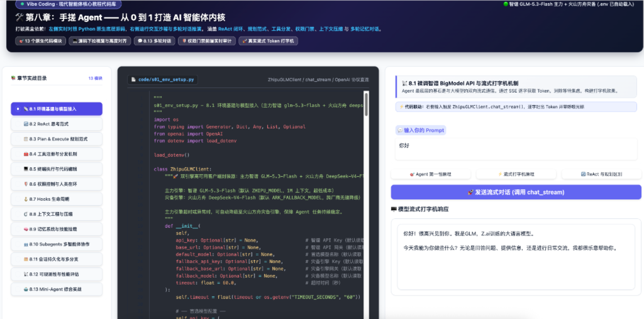Click the 今天我能为你做些什么 response line
Image resolution: width=644 pixels, height=319 pixels.
[510, 248]
